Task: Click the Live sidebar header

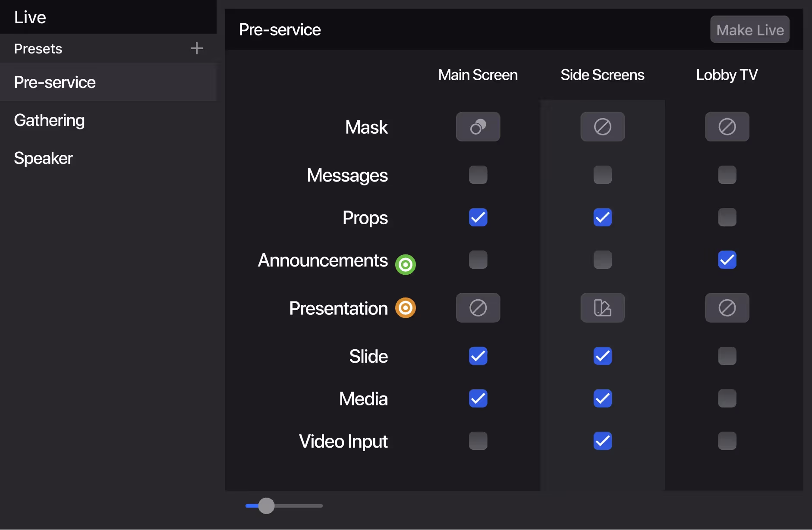Action: (30, 17)
